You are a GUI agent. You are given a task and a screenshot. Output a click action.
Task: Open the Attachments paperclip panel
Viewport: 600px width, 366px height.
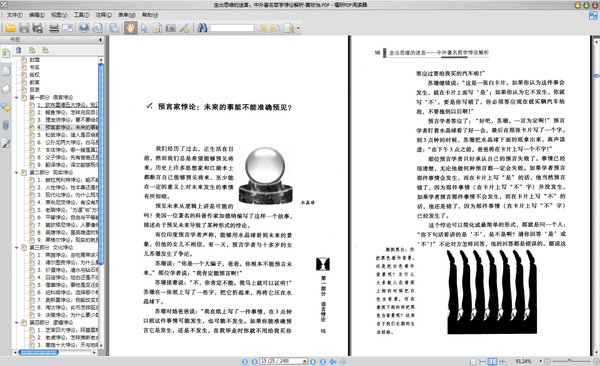[x=6, y=125]
